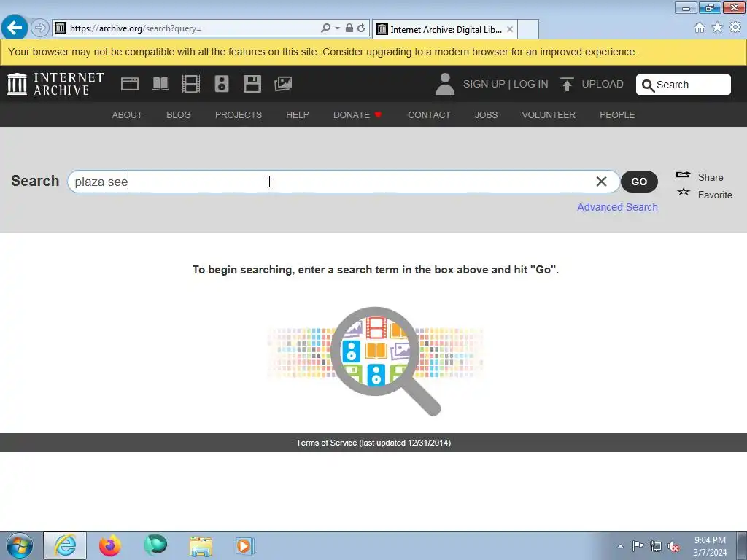Open the media player taskbar icon
The image size is (747, 560).
pyautogui.click(x=245, y=545)
